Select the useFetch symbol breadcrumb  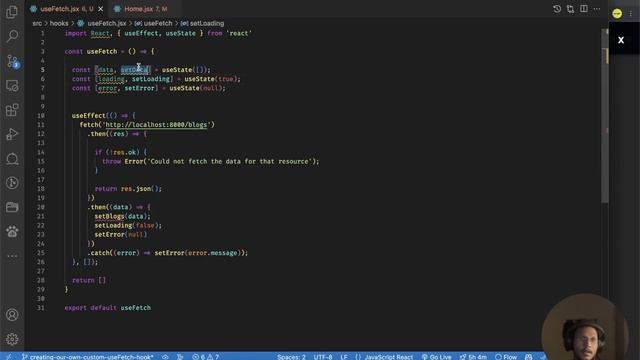pyautogui.click(x=153, y=23)
